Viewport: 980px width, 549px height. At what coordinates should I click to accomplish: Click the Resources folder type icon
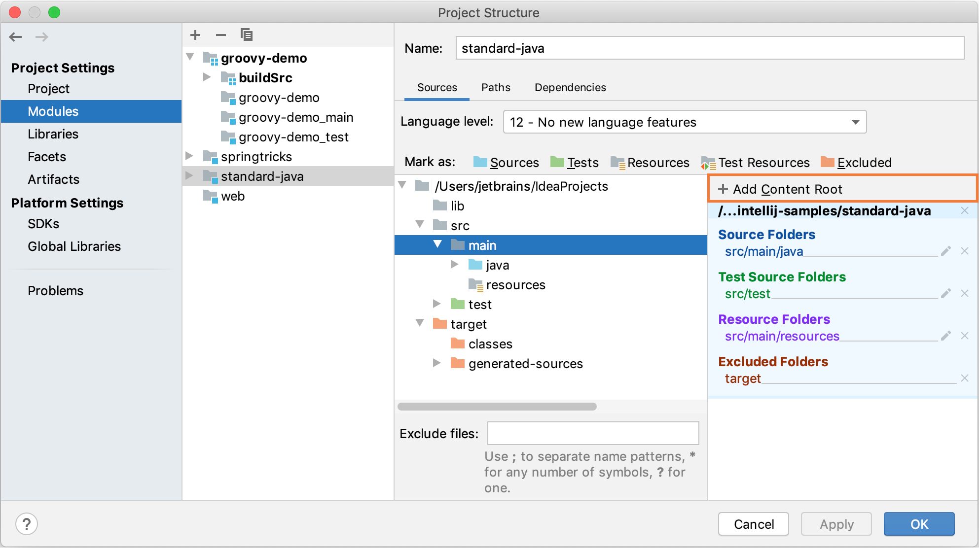point(619,162)
